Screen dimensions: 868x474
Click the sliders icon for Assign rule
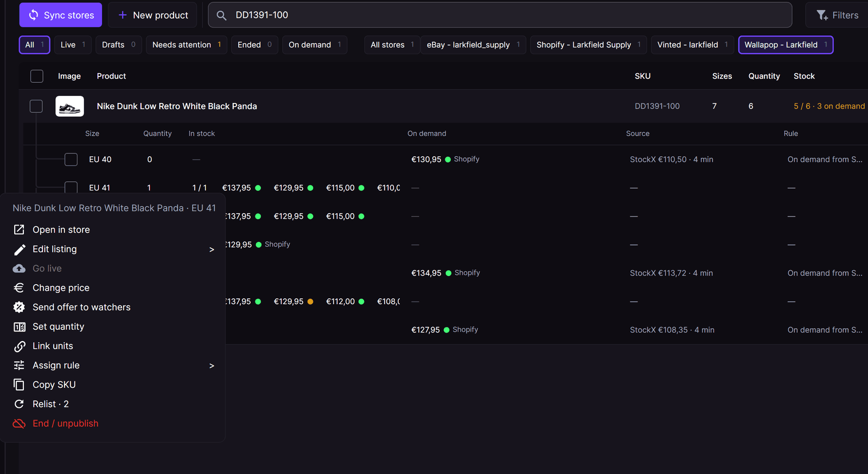[x=19, y=366]
